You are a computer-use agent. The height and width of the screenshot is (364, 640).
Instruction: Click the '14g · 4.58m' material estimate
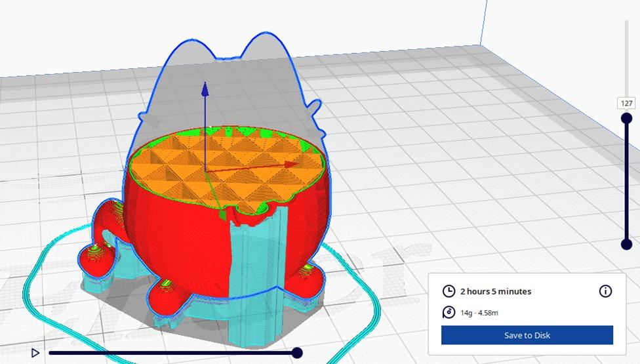pyautogui.click(x=479, y=313)
